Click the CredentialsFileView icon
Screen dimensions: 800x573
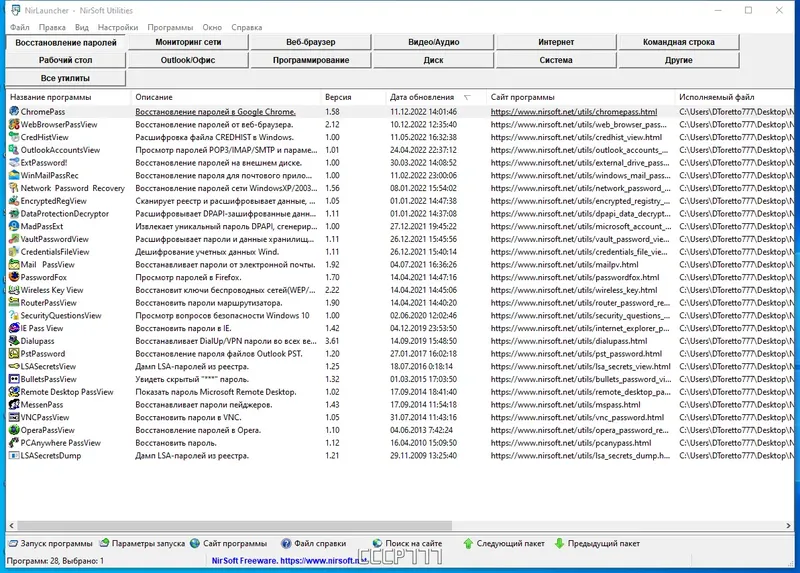[14, 252]
